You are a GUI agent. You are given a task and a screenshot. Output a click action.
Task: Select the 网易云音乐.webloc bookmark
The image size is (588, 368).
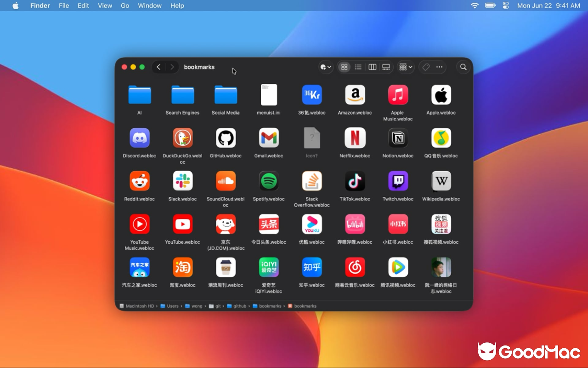(355, 267)
